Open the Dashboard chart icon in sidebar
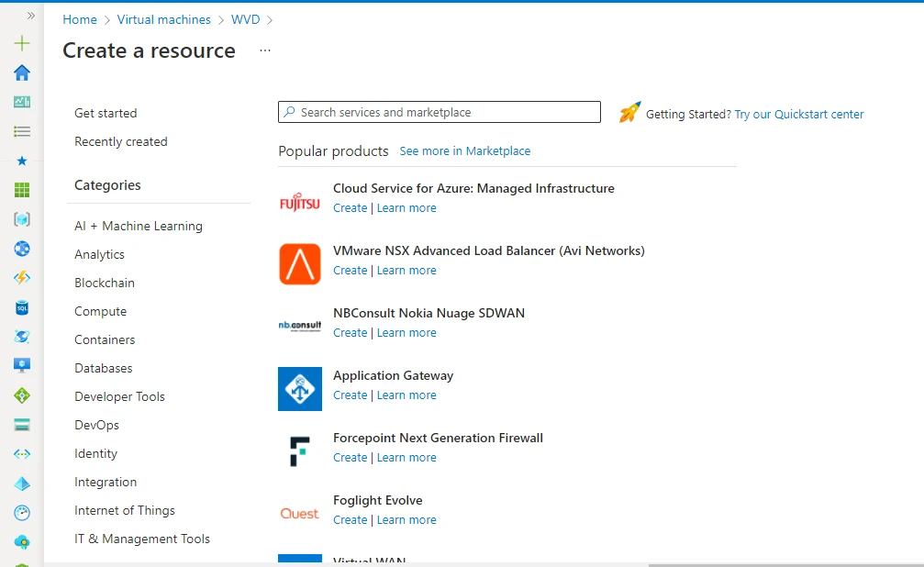The width and height of the screenshot is (924, 567). pyautogui.click(x=22, y=102)
